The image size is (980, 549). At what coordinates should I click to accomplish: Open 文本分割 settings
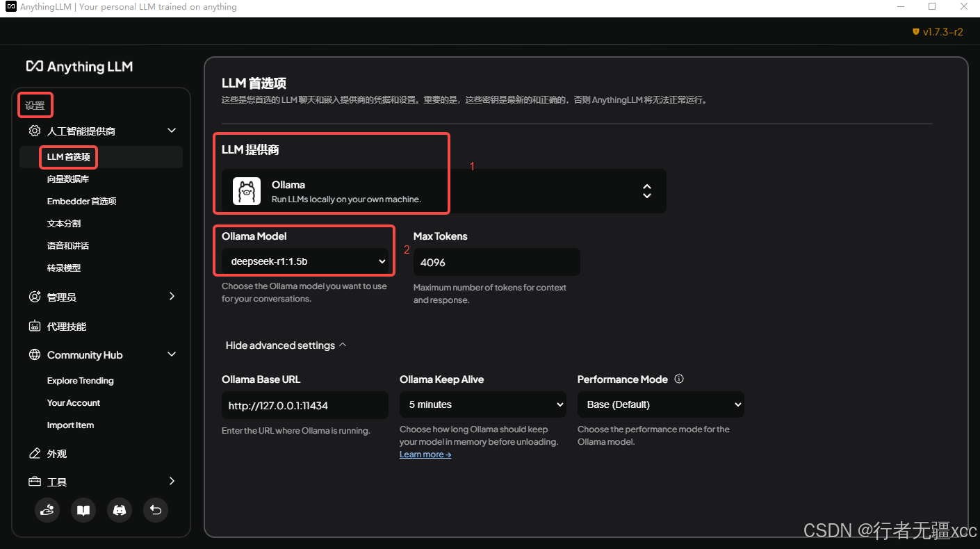click(x=64, y=224)
